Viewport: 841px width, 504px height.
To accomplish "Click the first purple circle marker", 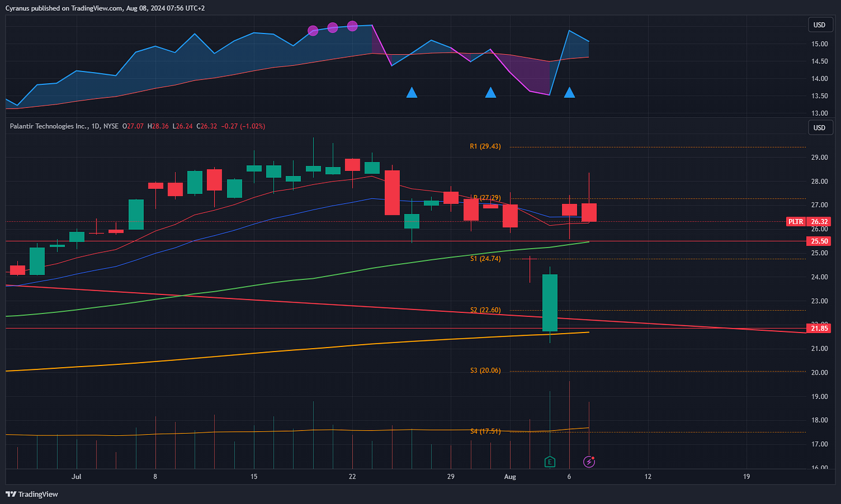I will point(313,31).
